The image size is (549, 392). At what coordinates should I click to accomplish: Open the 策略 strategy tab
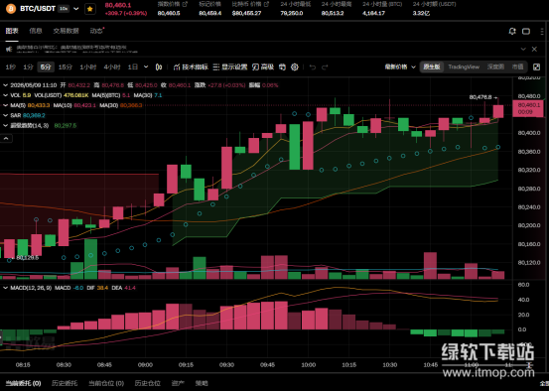(202, 383)
